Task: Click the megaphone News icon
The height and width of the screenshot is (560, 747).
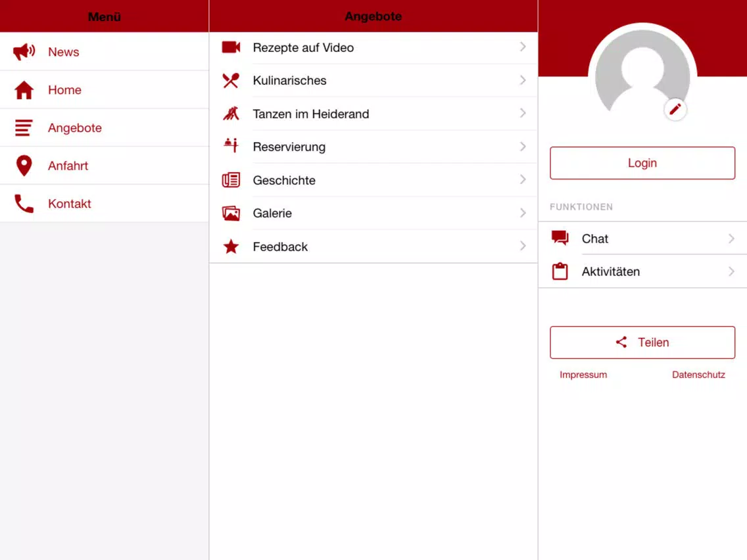Action: click(24, 52)
